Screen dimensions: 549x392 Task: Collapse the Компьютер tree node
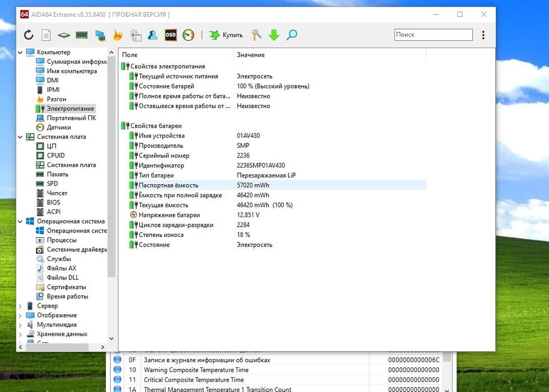[20, 52]
